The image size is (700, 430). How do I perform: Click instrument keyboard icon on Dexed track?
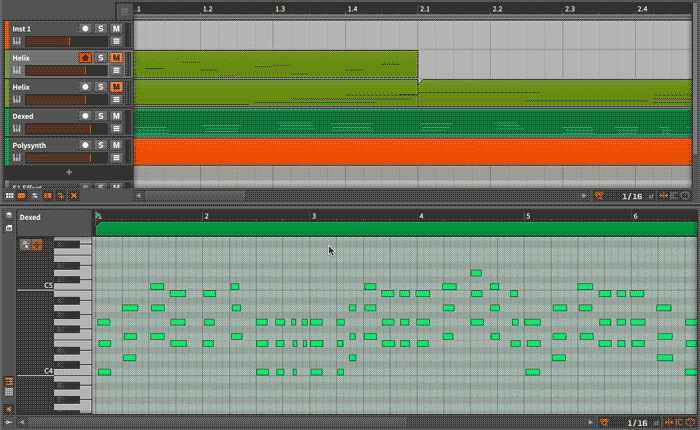[x=17, y=129]
